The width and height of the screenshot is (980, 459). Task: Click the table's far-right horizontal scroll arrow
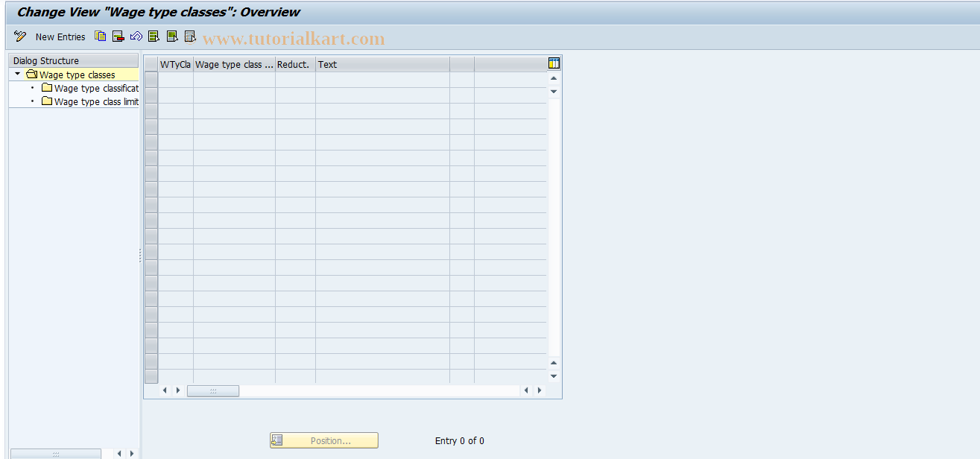[540, 390]
